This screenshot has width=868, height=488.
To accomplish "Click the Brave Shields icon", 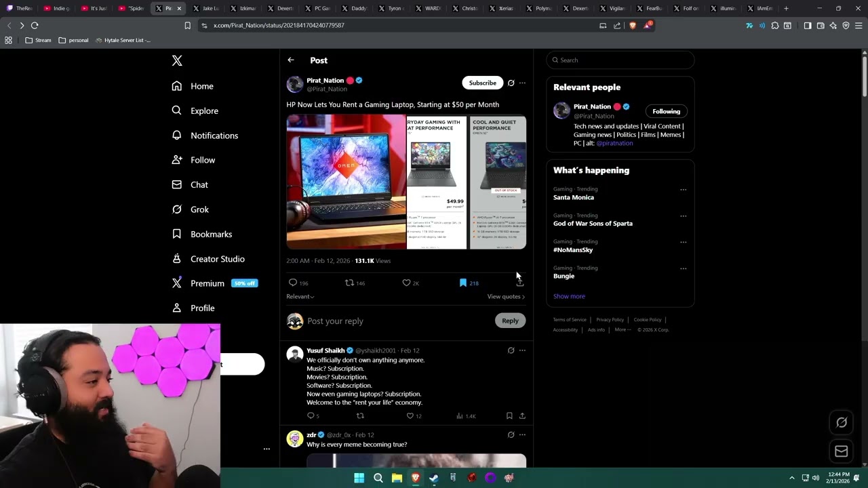I will coord(632,25).
